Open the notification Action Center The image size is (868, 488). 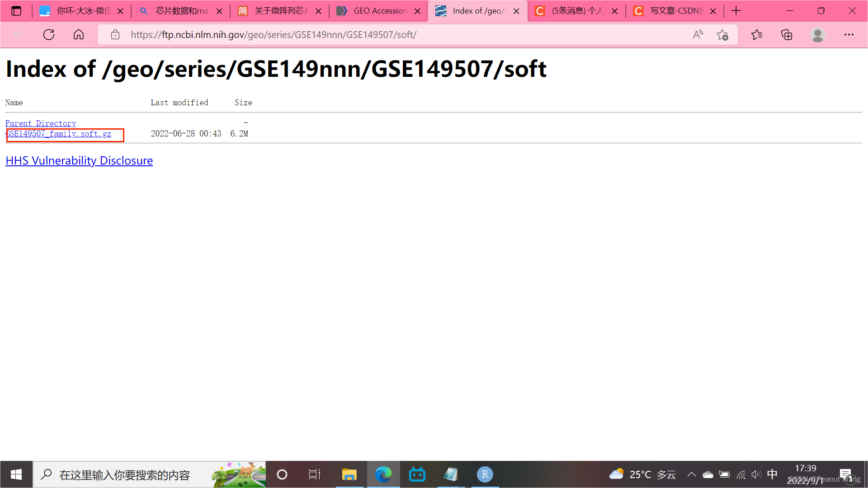pyautogui.click(x=846, y=474)
